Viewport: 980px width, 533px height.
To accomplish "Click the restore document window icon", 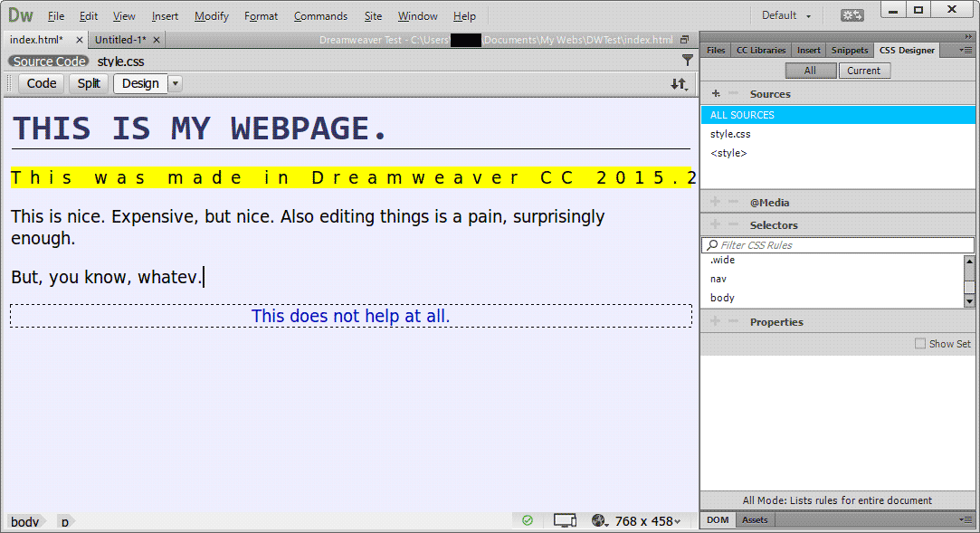I will click(684, 40).
